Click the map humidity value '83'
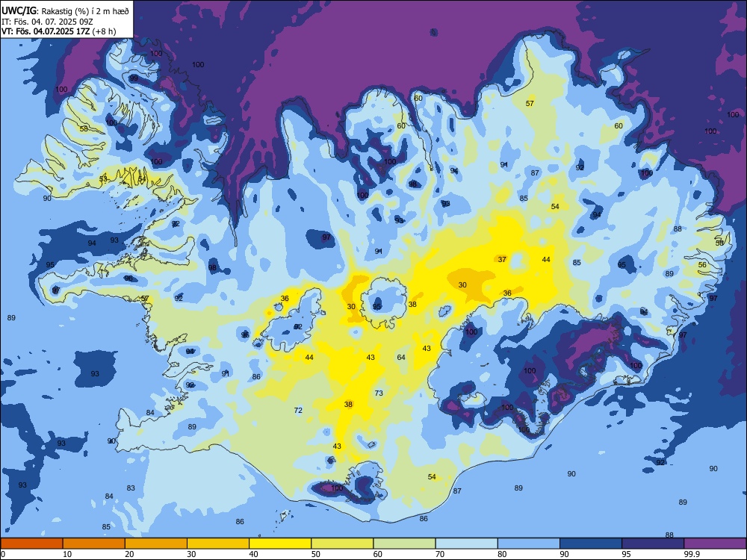Screen dimensions: 747x560 pyautogui.click(x=131, y=488)
